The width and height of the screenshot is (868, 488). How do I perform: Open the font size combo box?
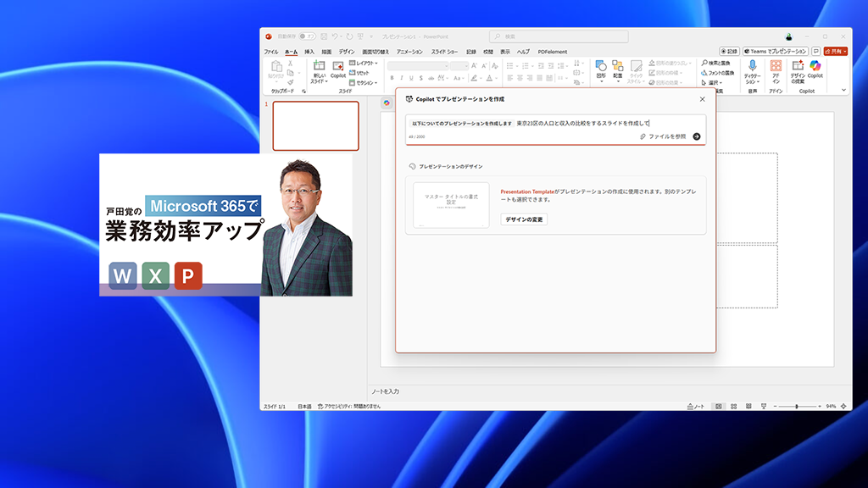pyautogui.click(x=459, y=66)
